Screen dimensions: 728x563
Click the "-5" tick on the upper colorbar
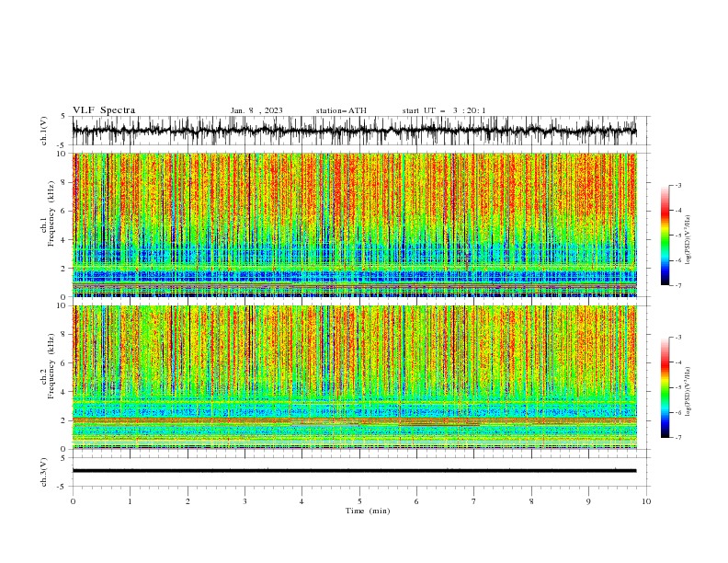point(677,236)
